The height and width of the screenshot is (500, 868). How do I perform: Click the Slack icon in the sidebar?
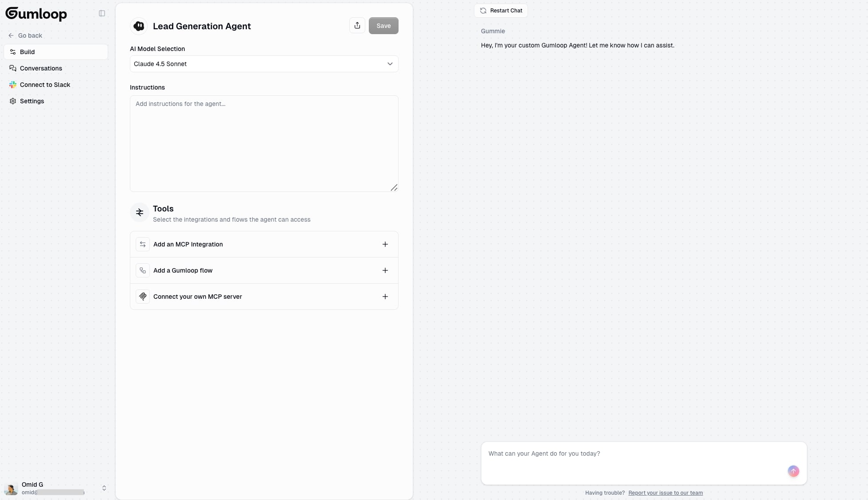(x=12, y=85)
